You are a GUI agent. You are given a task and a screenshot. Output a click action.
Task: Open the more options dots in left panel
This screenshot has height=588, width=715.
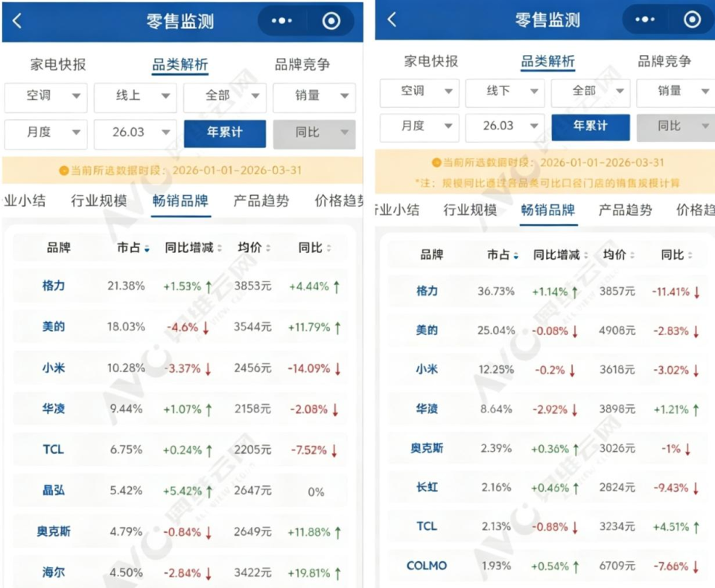click(282, 21)
